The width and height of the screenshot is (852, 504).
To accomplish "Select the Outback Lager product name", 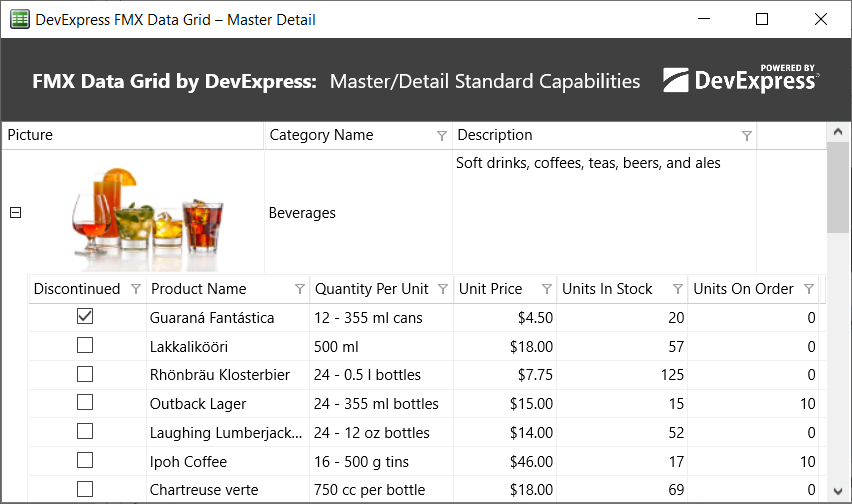I will [x=228, y=404].
